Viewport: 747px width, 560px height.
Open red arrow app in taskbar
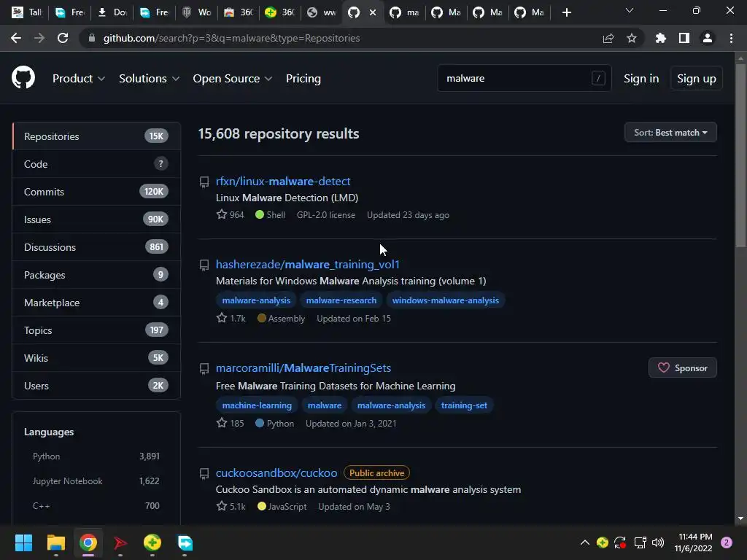(120, 542)
